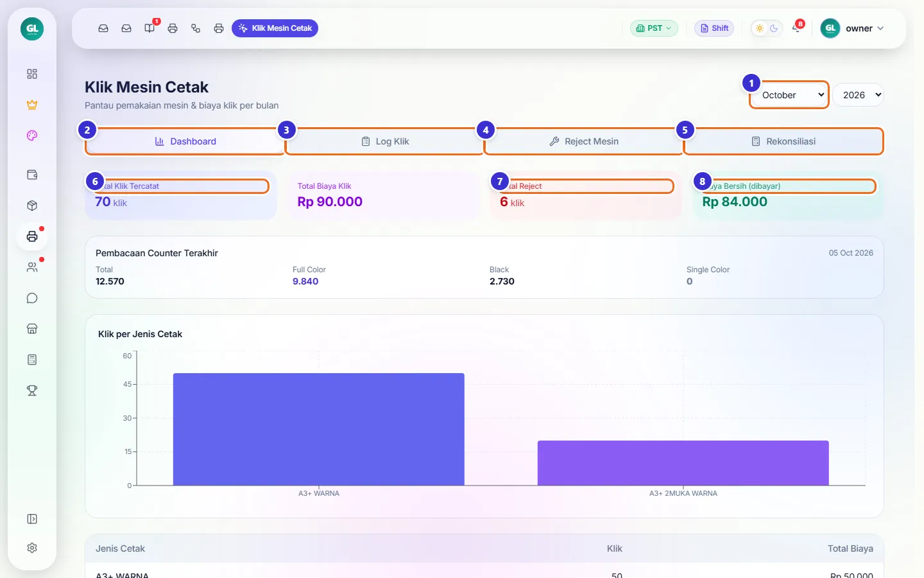Open the store icon in sidebar
This screenshot has width=924, height=578.
(32, 329)
